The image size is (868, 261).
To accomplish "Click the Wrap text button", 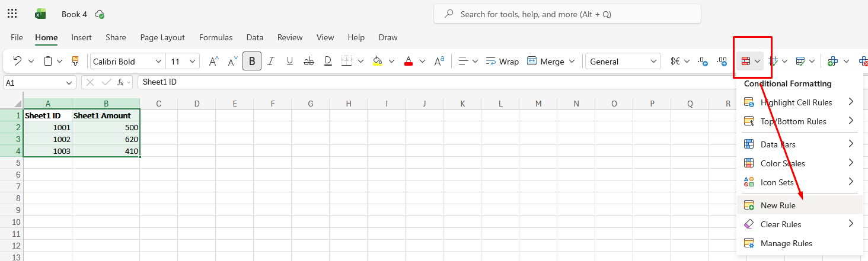I will pos(502,61).
